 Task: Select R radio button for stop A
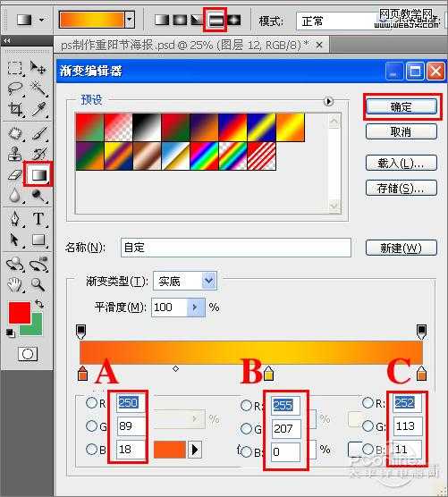pos(91,403)
